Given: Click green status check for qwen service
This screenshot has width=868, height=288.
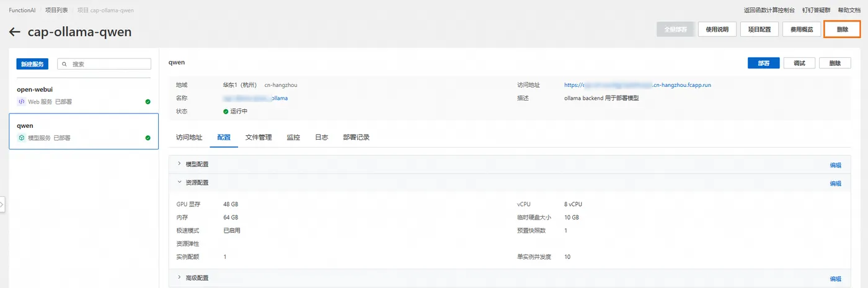Looking at the screenshot, I should pyautogui.click(x=148, y=138).
